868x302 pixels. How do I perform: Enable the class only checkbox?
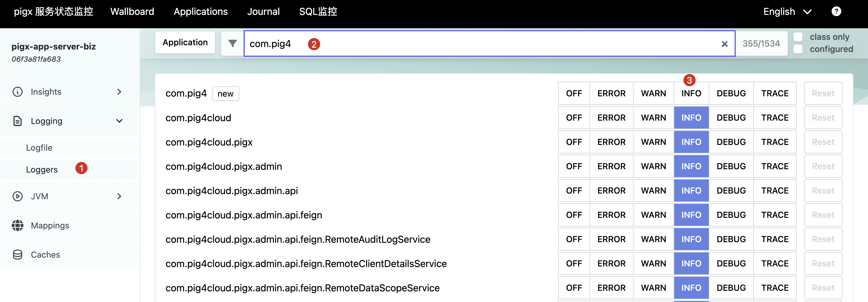point(798,37)
